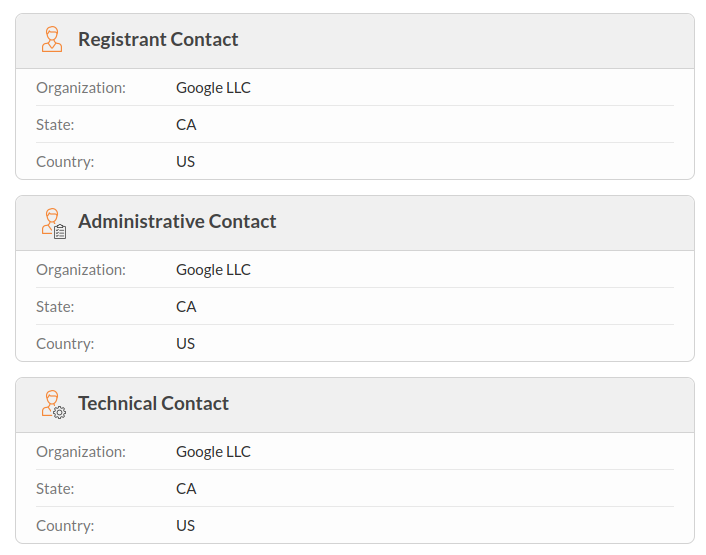Click the Country label in Registrant Contact
The width and height of the screenshot is (706, 555).
pos(65,162)
